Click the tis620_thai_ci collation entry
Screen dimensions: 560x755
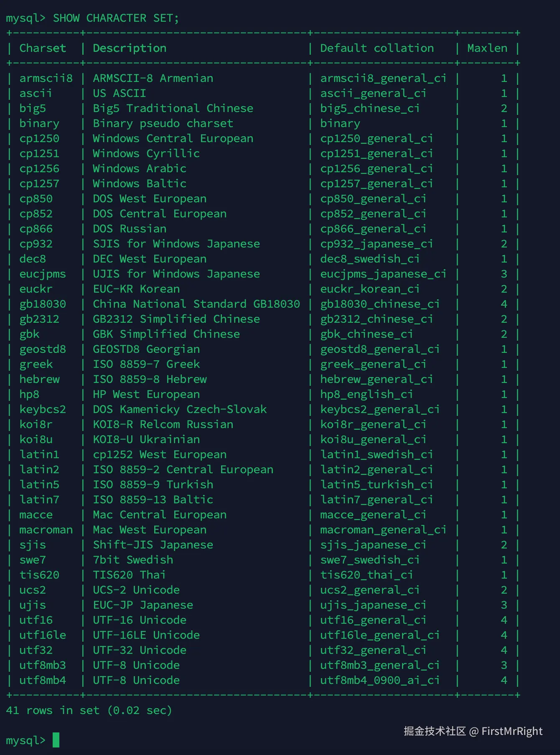click(367, 575)
